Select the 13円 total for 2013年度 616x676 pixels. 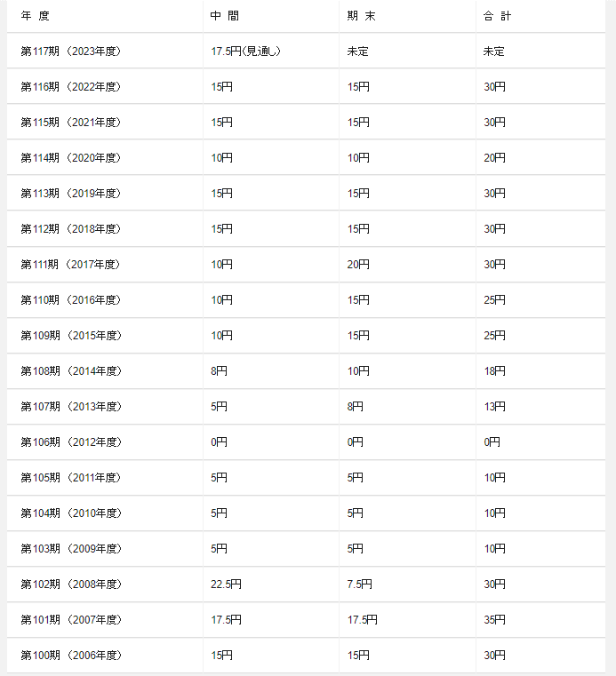tap(494, 407)
